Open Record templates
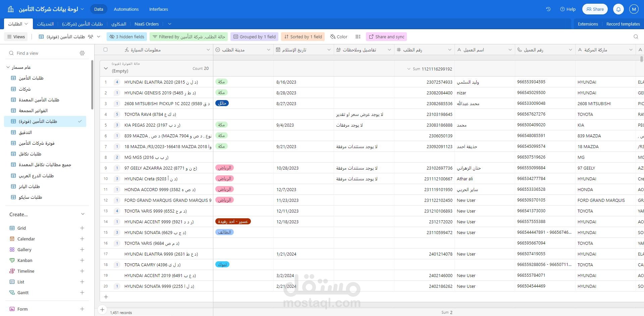The image size is (644, 316). point(623,24)
